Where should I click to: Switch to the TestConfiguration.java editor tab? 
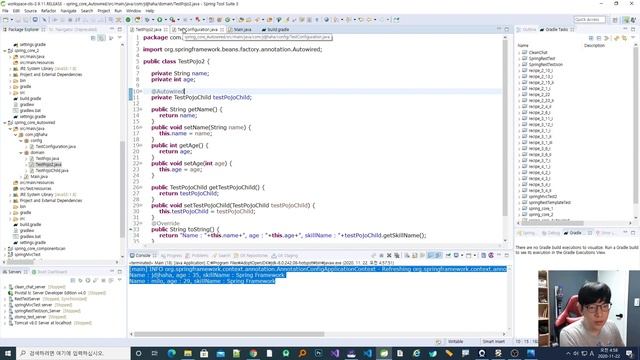coord(197,29)
